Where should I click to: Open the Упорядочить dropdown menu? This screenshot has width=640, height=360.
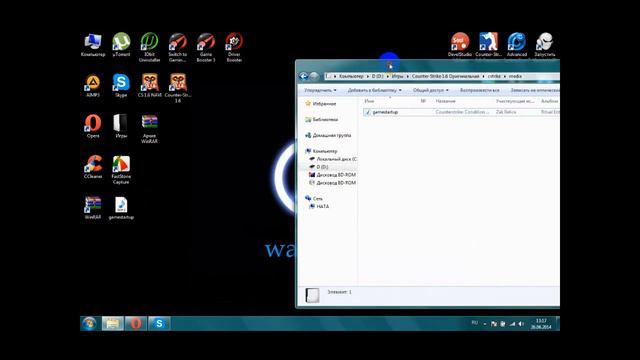[x=320, y=90]
